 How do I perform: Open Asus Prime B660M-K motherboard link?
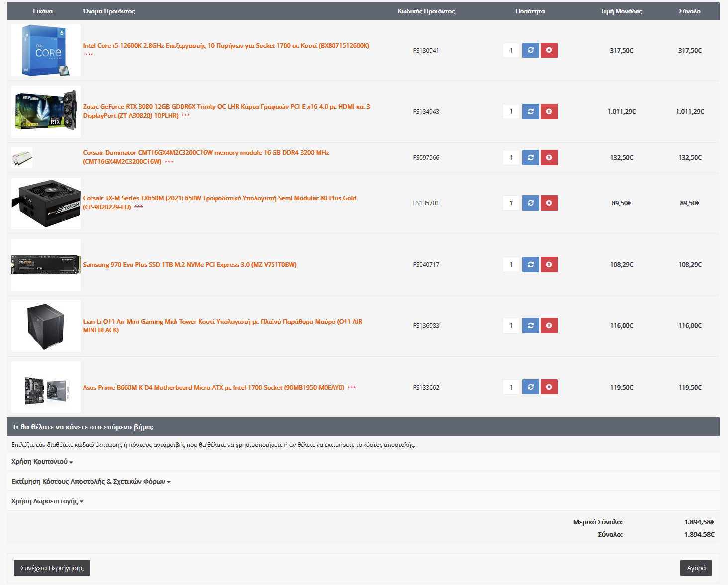point(213,388)
